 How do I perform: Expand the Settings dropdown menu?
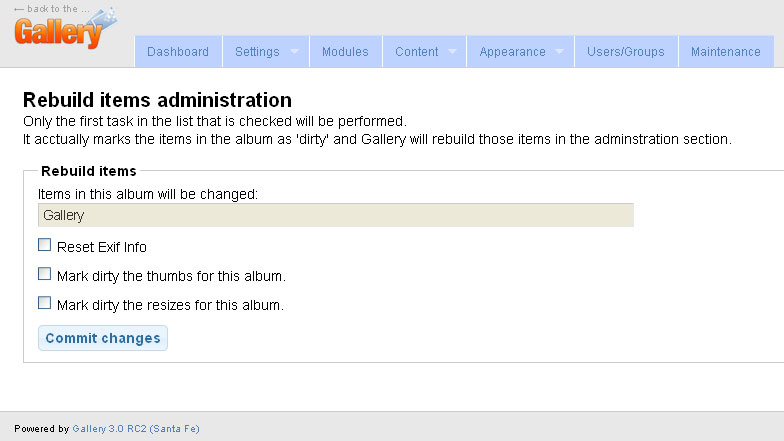[x=266, y=52]
